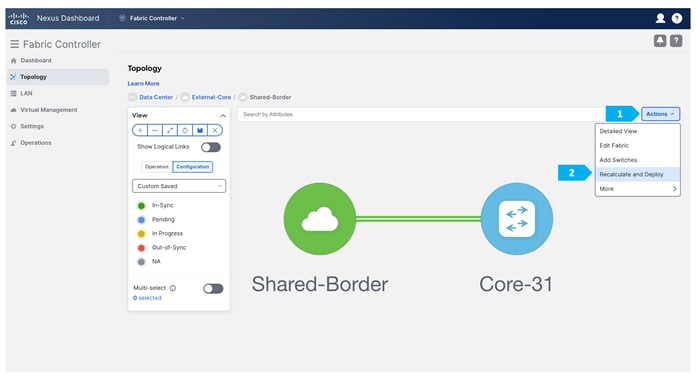Open the Learn More link
Viewport: 696px width, 379px height.
pyautogui.click(x=143, y=83)
